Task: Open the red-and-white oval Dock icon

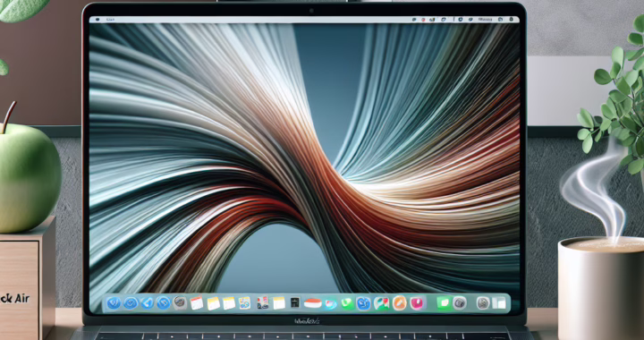Action: point(312,303)
